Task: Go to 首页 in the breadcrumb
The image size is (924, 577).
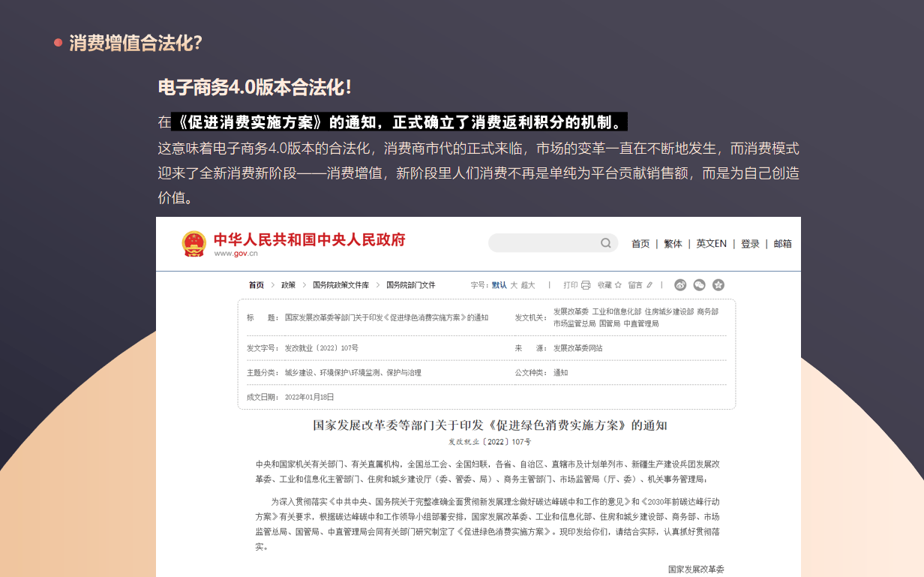Action: [x=256, y=285]
